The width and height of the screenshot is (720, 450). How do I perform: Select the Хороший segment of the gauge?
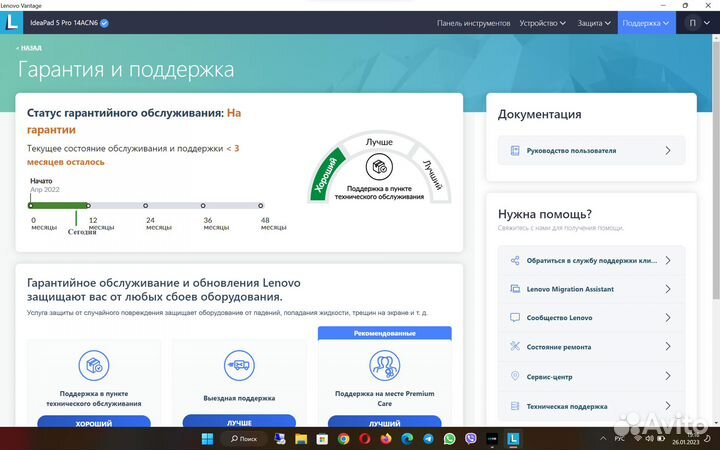pyautogui.click(x=327, y=174)
